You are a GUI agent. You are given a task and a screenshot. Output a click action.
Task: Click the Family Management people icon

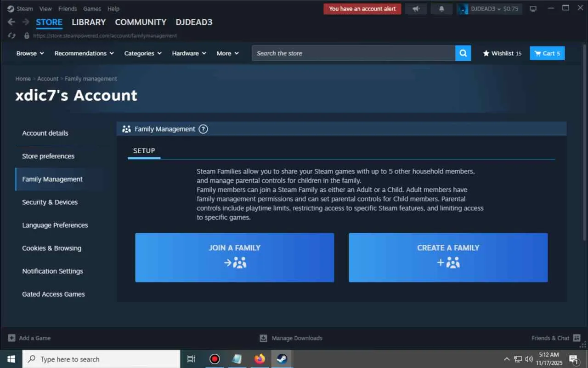point(126,129)
